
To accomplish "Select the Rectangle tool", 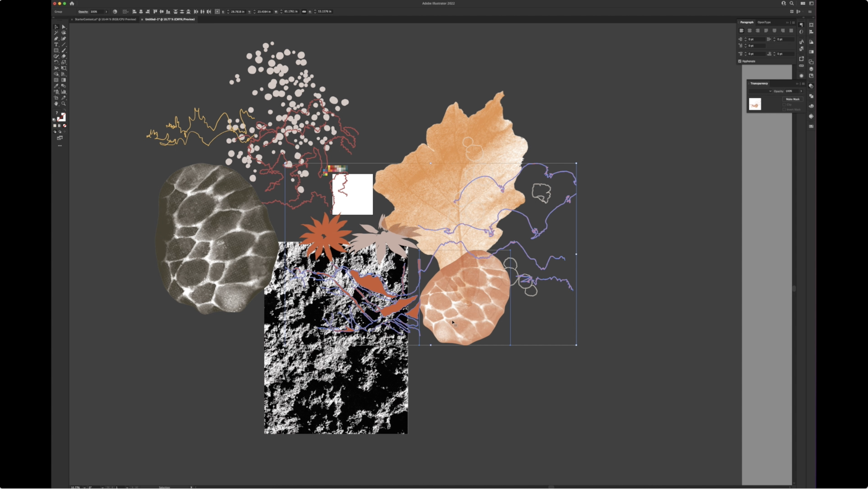I will pos(56,50).
